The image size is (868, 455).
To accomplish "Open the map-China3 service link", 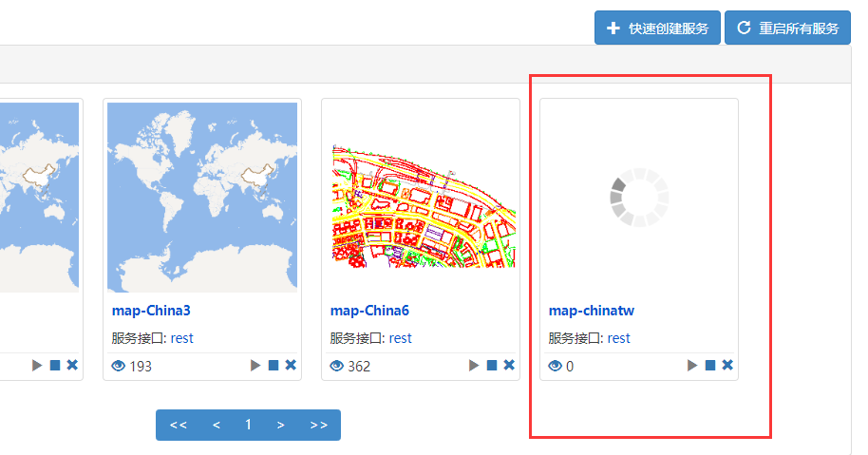I will click(151, 311).
